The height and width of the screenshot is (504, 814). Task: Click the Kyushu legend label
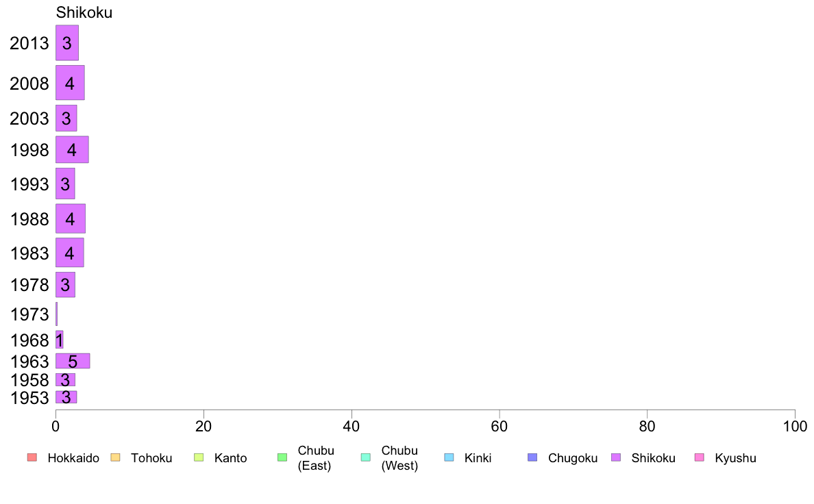735,458
